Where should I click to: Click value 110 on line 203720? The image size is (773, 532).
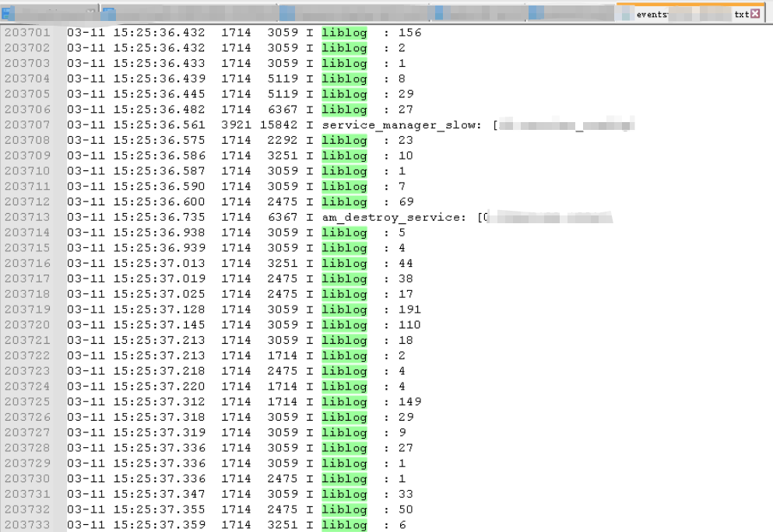tap(409, 324)
